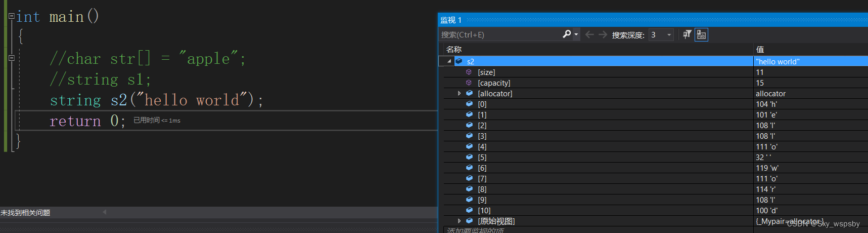Click the string s2("hello world") code line
This screenshot has width=868, height=233.
tap(157, 100)
